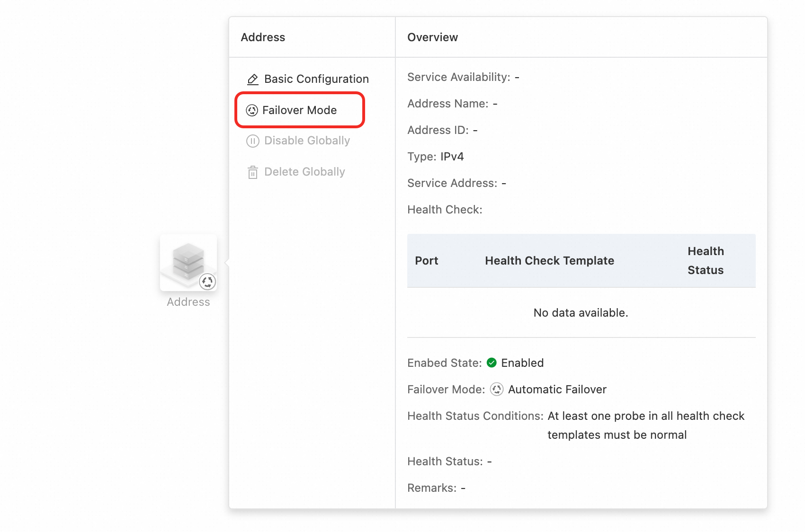This screenshot has width=805, height=532.
Task: Click the Health Check Template column header
Action: [x=550, y=261]
